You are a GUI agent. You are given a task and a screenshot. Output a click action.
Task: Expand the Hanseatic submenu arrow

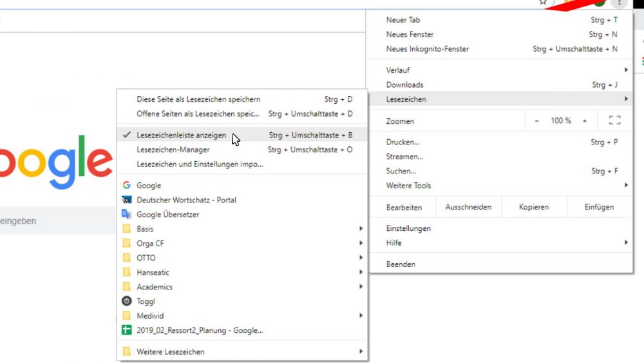(x=361, y=272)
